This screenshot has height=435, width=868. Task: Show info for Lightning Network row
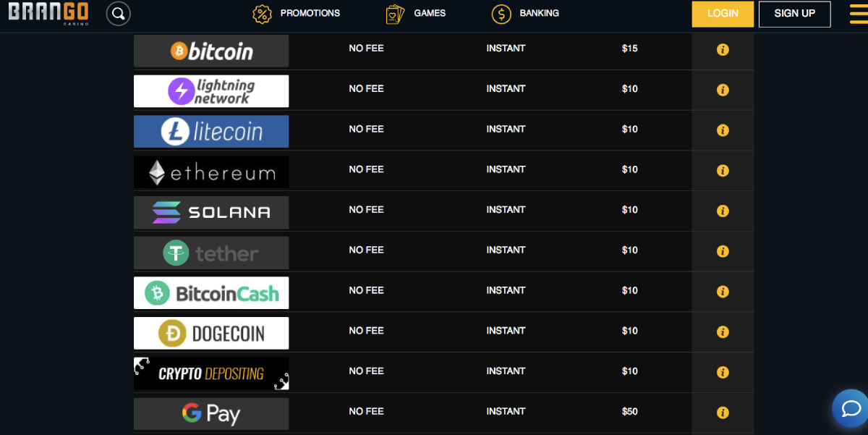tap(722, 90)
